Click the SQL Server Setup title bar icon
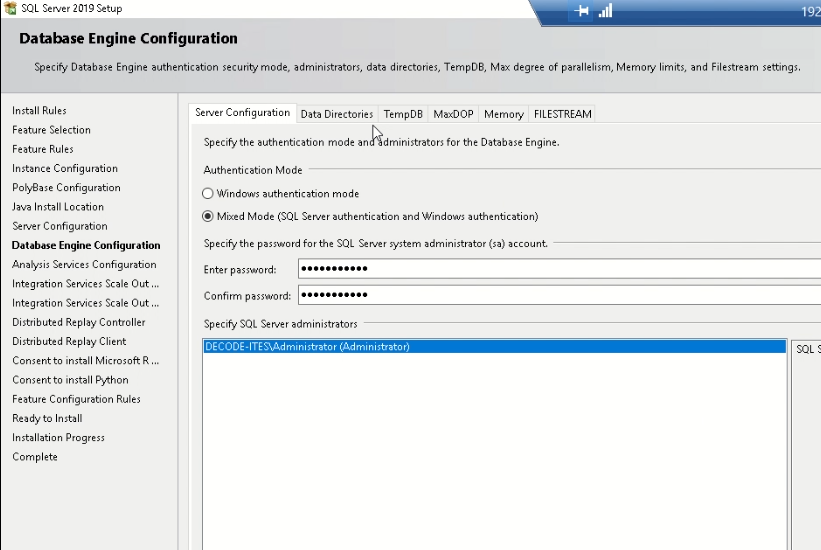 click(x=10, y=8)
